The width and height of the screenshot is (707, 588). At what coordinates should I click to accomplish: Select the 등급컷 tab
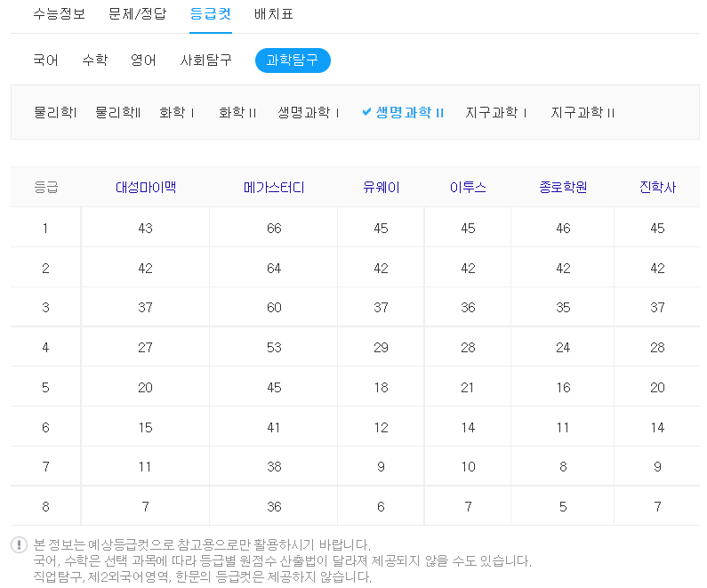[x=211, y=14]
